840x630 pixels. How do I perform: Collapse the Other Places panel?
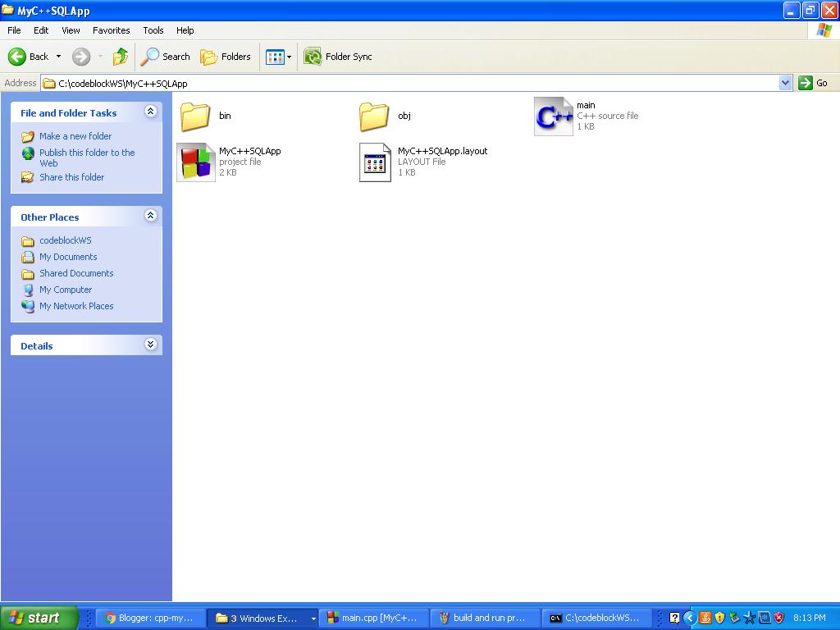point(150,216)
